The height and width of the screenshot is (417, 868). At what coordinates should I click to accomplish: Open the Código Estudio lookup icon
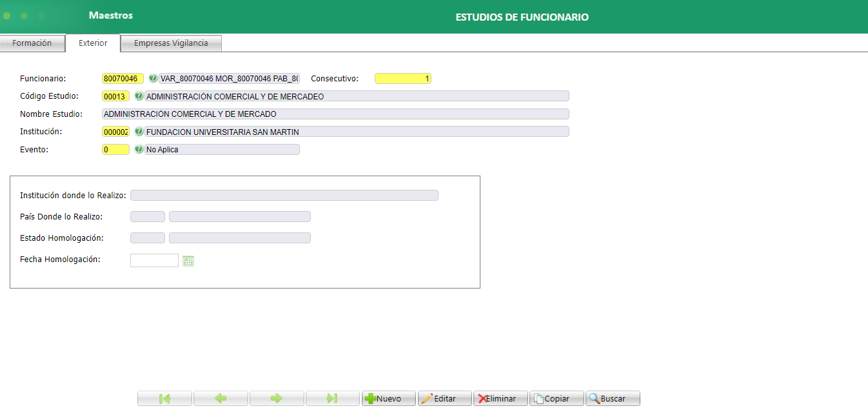pyautogui.click(x=138, y=96)
